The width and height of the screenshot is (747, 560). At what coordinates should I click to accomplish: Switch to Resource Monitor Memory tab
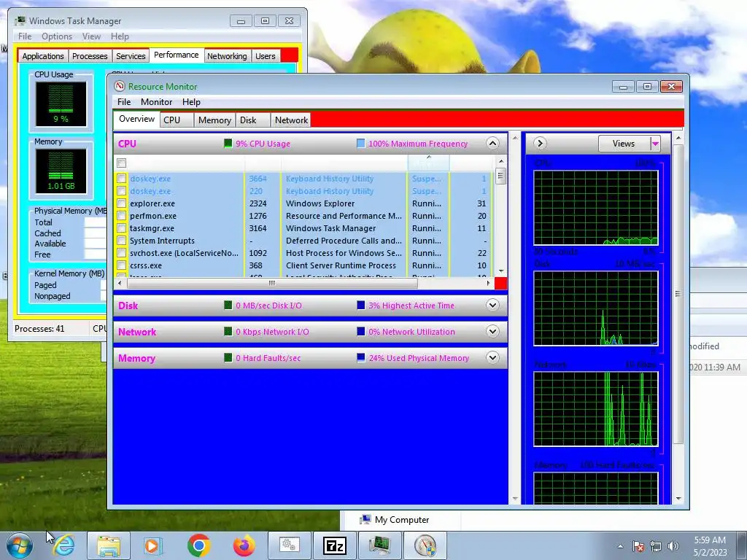point(214,120)
